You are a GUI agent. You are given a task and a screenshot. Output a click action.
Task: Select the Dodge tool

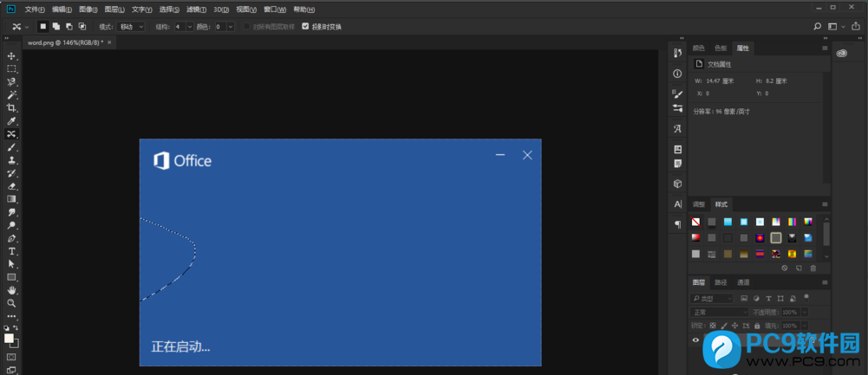(x=11, y=226)
